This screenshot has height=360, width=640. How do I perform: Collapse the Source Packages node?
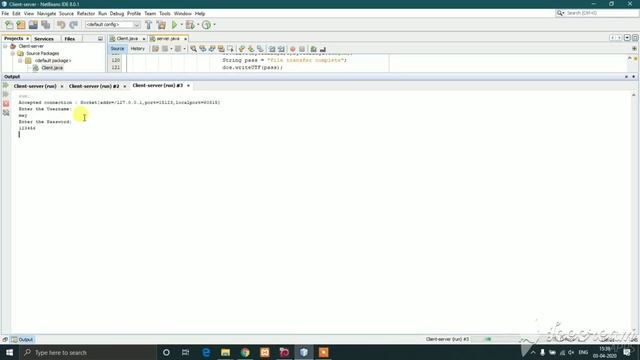coord(13,53)
